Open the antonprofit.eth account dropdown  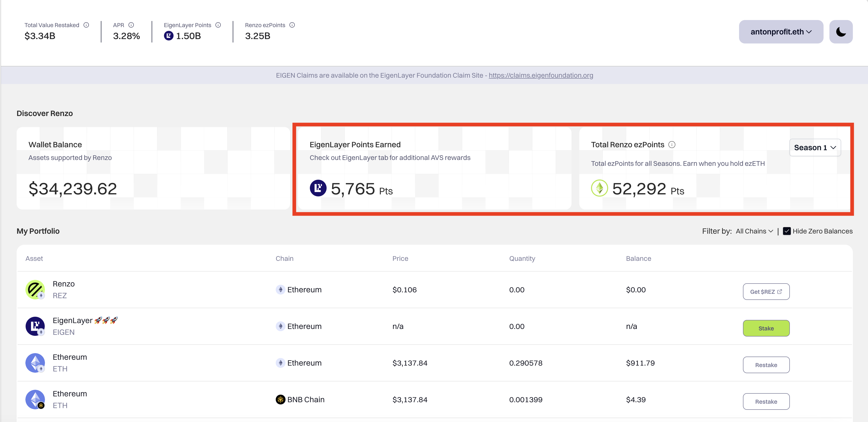pos(781,32)
